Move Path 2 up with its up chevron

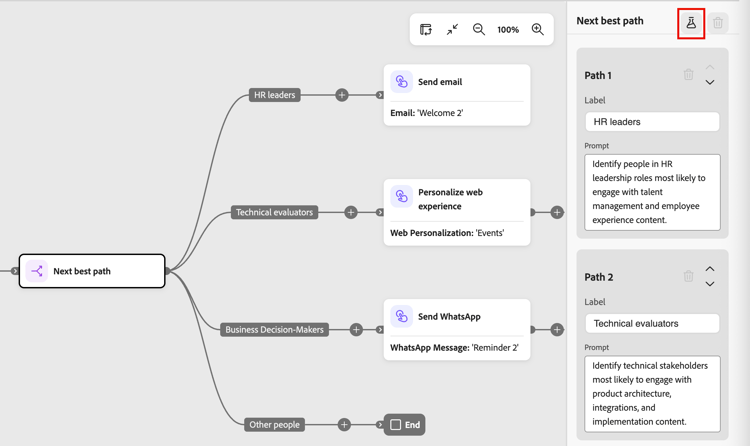click(710, 269)
